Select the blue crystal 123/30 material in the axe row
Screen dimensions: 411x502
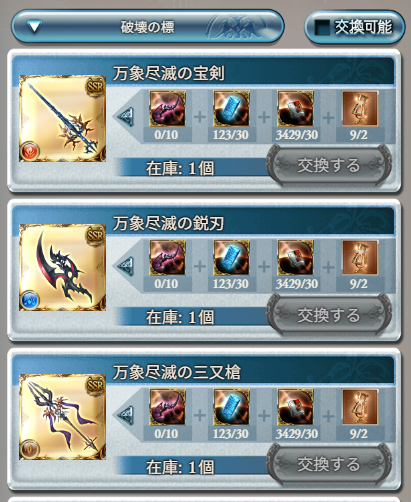click(231, 258)
